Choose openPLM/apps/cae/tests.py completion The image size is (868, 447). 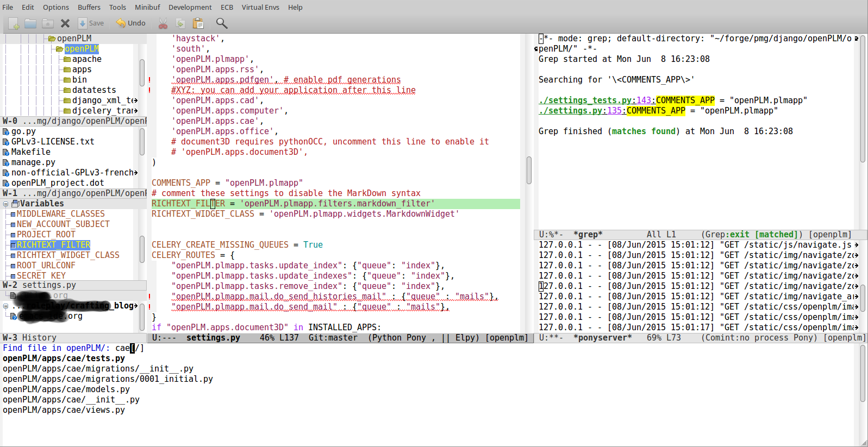(64, 358)
